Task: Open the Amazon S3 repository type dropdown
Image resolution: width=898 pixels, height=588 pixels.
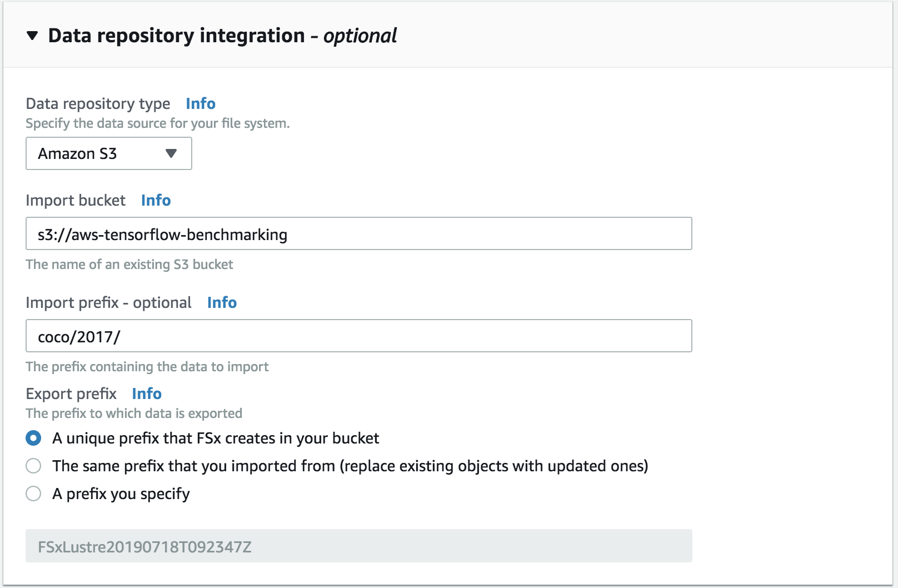Action: pos(109,154)
